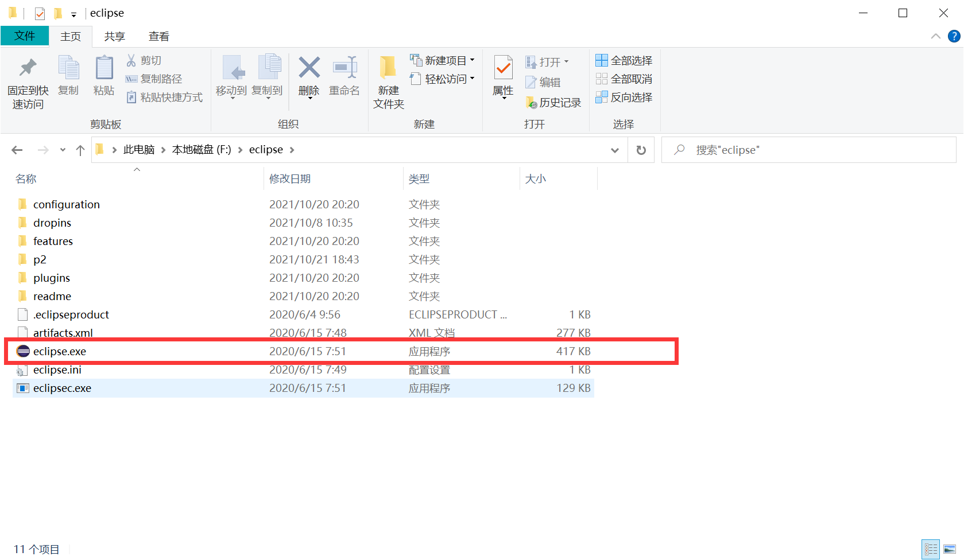Click the Cut (剪切) scissors icon
Image resolution: width=964 pixels, height=560 pixels.
click(x=131, y=60)
